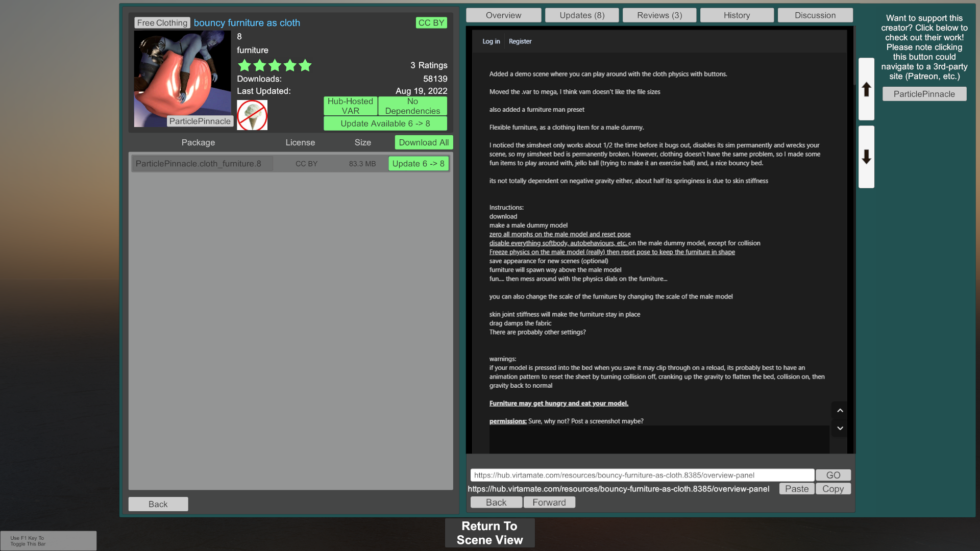Image resolution: width=980 pixels, height=551 pixels.
Task: Click the down arrow scroll icon
Action: tap(866, 157)
